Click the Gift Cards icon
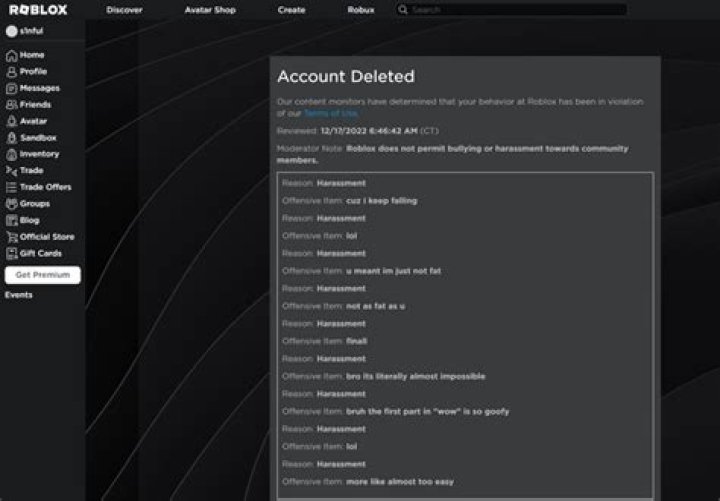Viewport: 720px width, 501px height. pyautogui.click(x=11, y=253)
